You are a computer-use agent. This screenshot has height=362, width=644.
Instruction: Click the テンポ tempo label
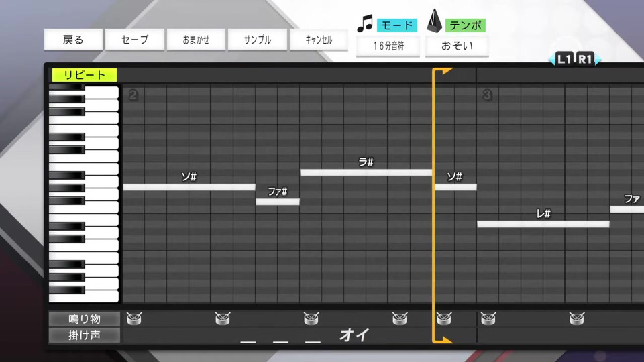point(466,25)
